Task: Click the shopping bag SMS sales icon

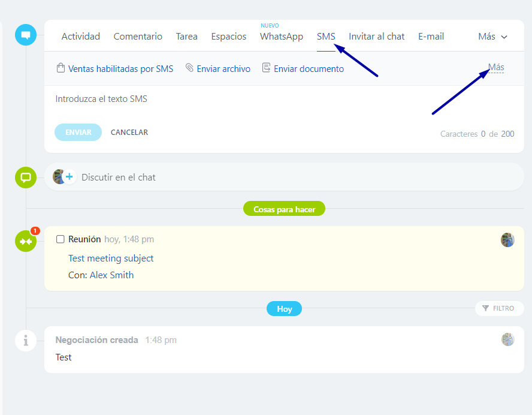Action: 61,68
